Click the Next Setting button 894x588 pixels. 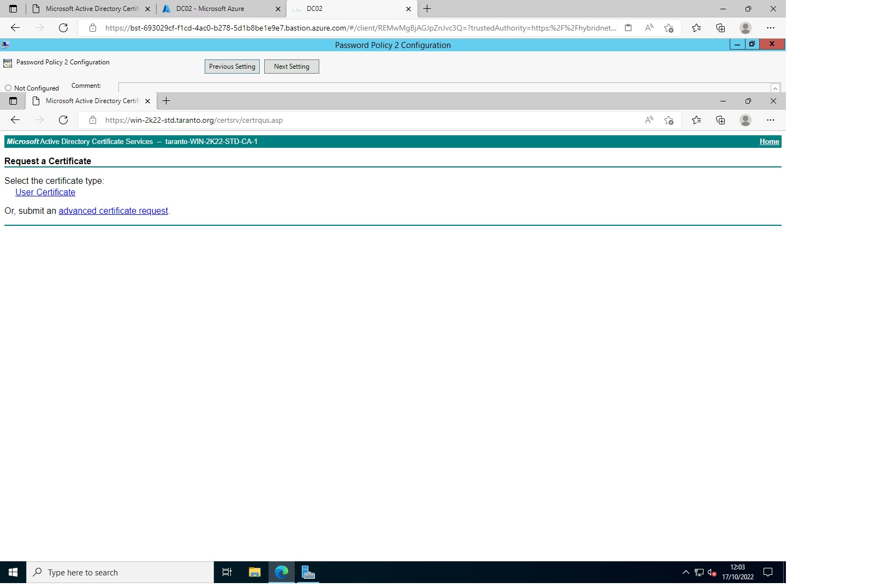point(291,67)
